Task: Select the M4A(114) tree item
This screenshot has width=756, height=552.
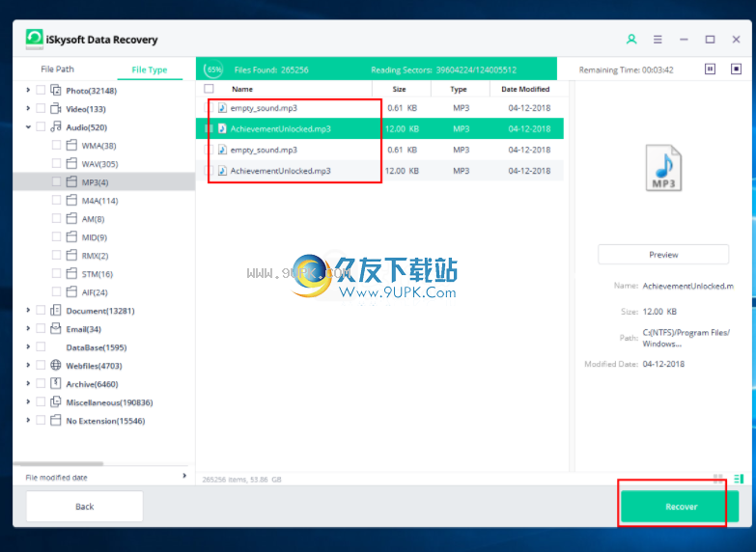Action: coord(99,201)
